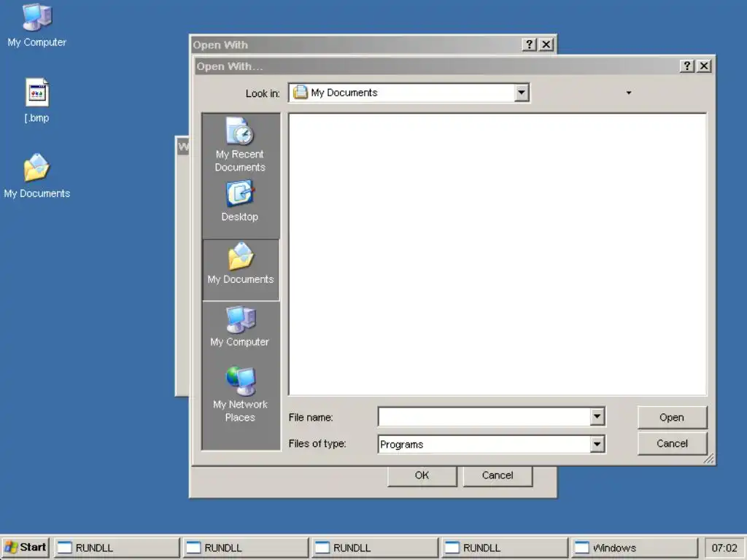Switch to third RUNDLL taskbar button
This screenshot has height=560, width=747.
(x=374, y=548)
